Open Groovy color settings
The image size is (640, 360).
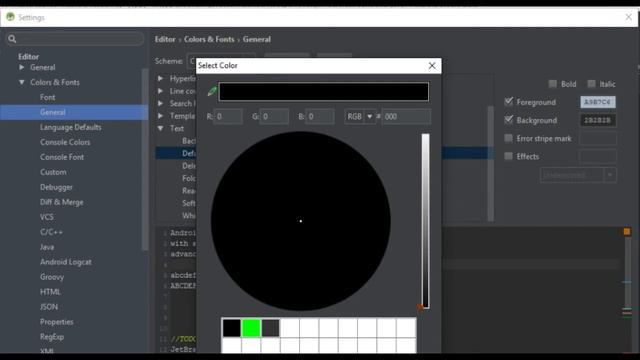tap(52, 277)
